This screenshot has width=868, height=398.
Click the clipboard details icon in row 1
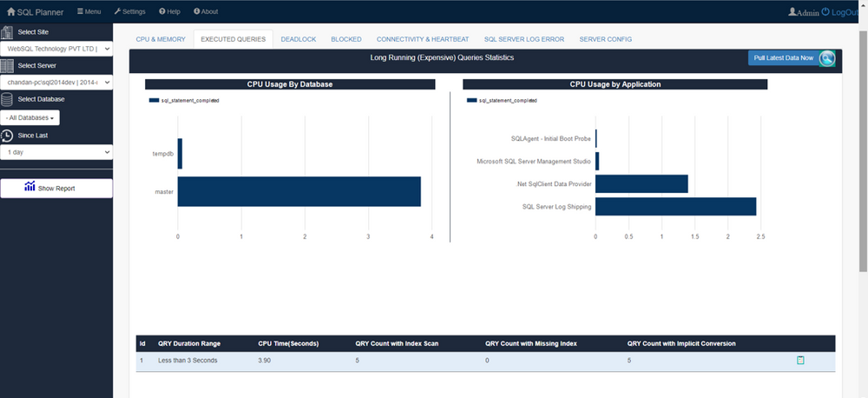[x=801, y=360]
